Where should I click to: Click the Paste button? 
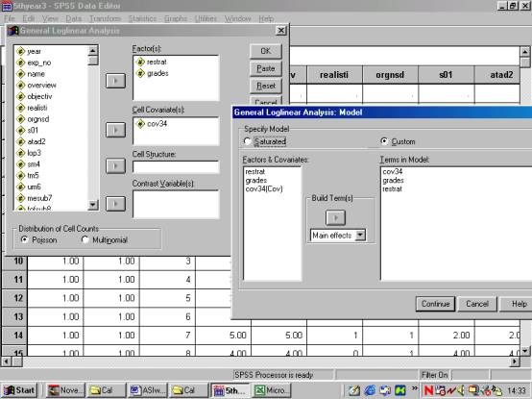(266, 68)
